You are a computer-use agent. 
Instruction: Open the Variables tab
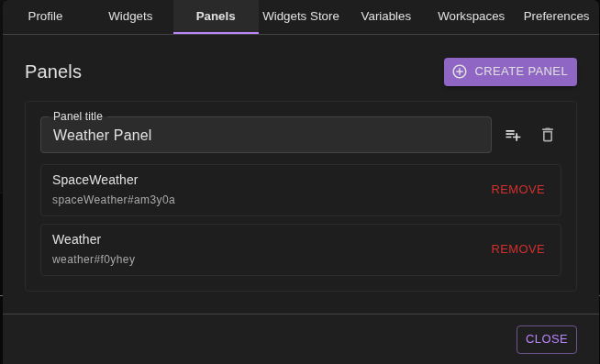(x=386, y=17)
